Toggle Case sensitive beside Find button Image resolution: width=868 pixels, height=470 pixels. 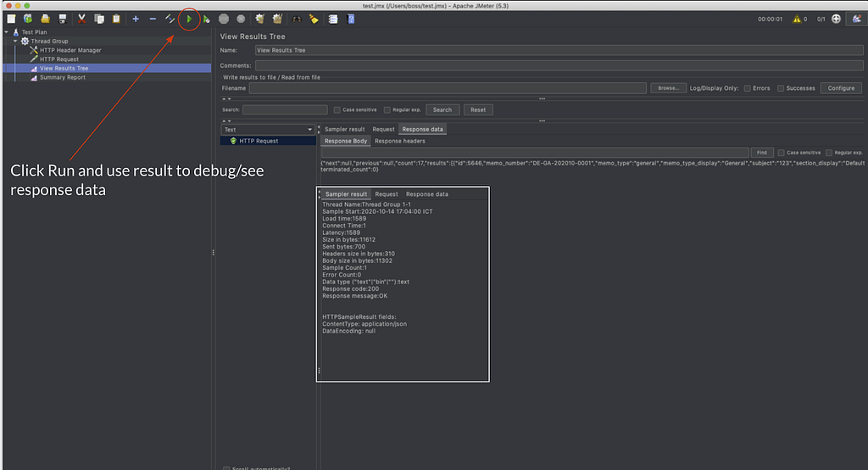[781, 153]
